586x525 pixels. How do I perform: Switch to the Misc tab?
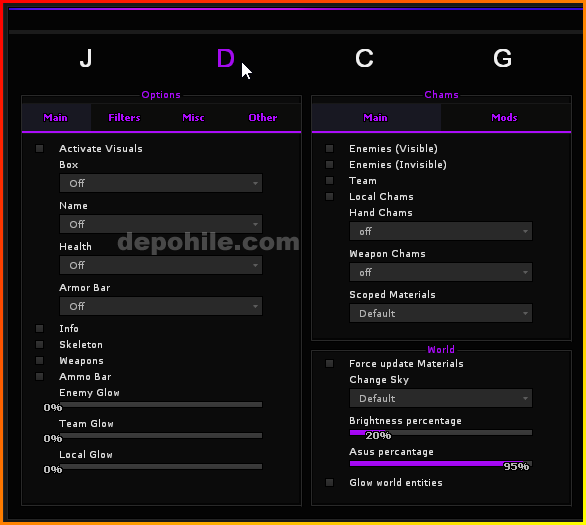(x=193, y=118)
